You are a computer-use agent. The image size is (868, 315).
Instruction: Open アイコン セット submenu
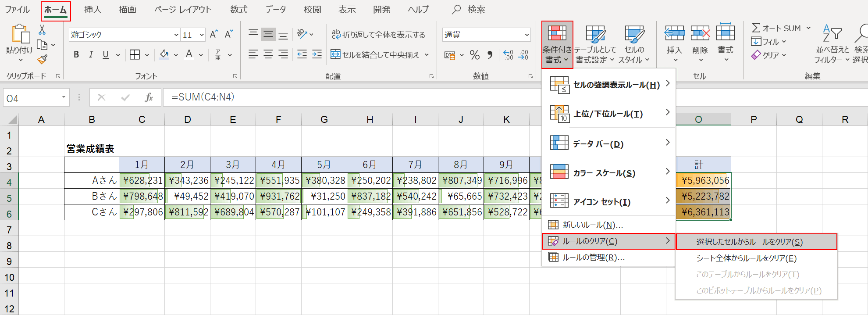608,202
